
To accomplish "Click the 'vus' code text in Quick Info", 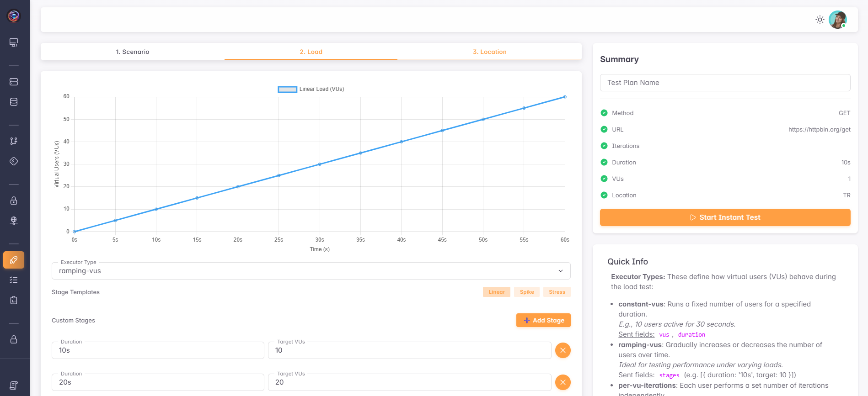I will (664, 334).
